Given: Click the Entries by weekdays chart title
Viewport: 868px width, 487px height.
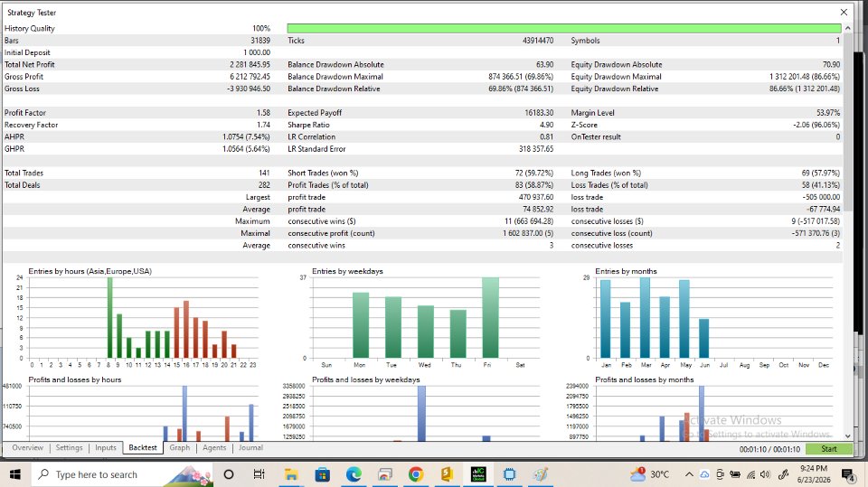Looking at the screenshot, I should coord(347,271).
